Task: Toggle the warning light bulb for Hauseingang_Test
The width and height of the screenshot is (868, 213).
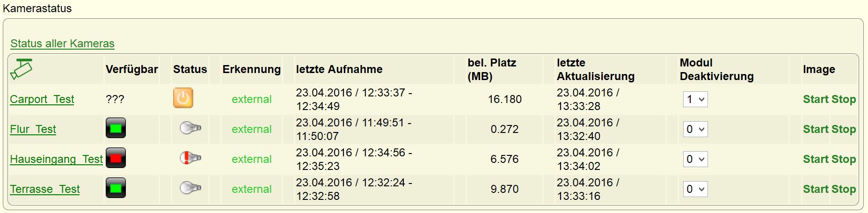Action: (190, 158)
